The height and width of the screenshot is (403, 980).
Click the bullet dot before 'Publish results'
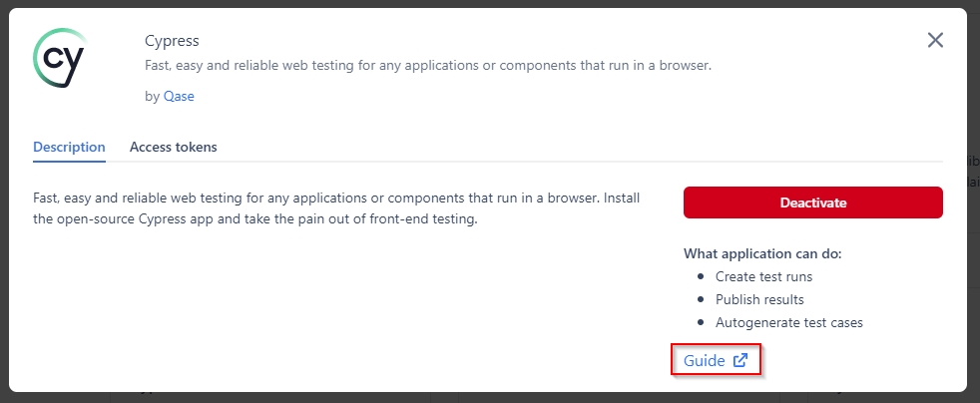coord(700,299)
